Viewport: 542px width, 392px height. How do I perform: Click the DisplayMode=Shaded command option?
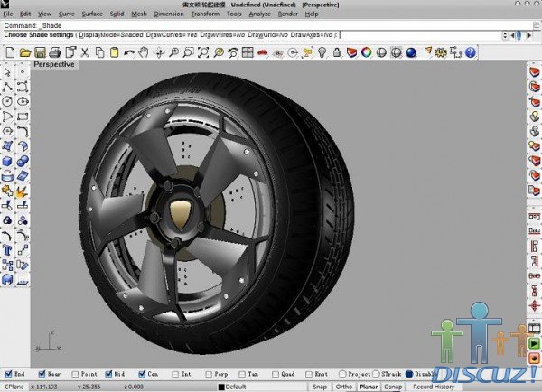111,35
